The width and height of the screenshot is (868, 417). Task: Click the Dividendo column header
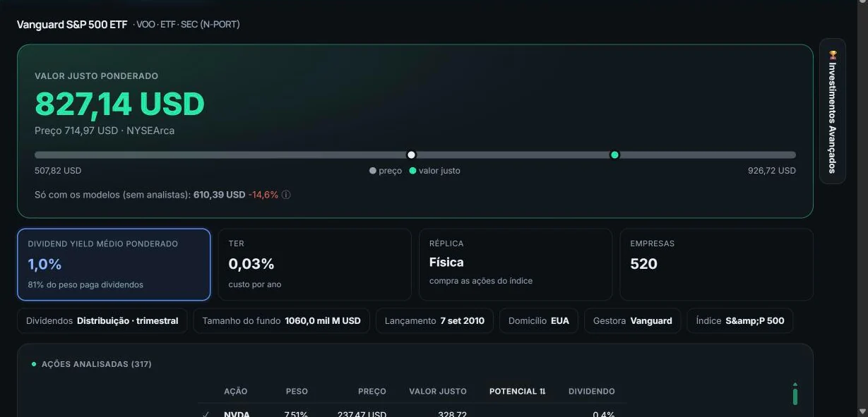coord(592,391)
